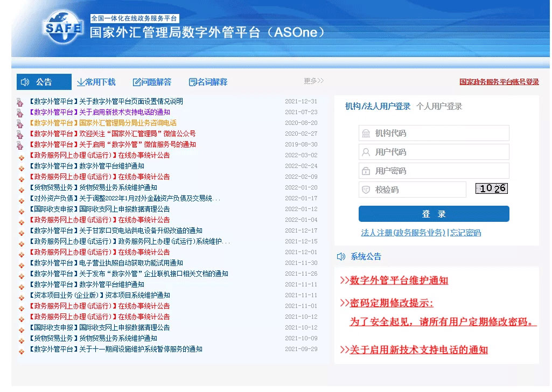Open 法人注册(政务服务业务) link
This screenshot has height=392, width=552.
[x=403, y=233]
